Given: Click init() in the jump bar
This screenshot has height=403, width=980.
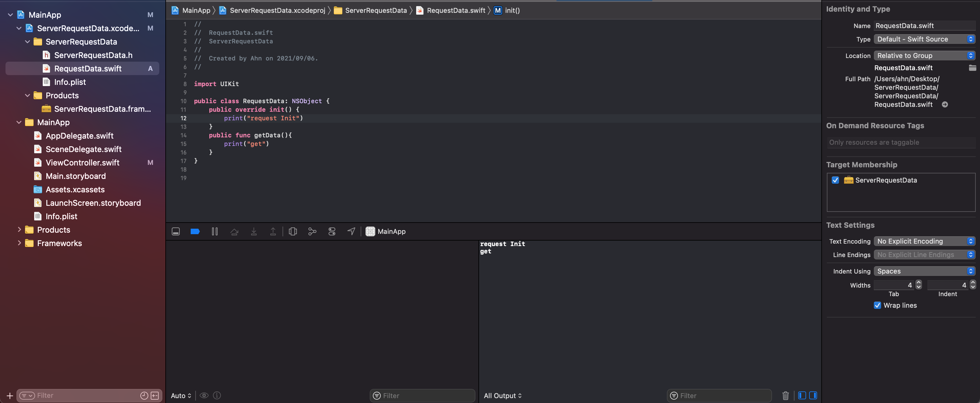Looking at the screenshot, I should [x=512, y=10].
